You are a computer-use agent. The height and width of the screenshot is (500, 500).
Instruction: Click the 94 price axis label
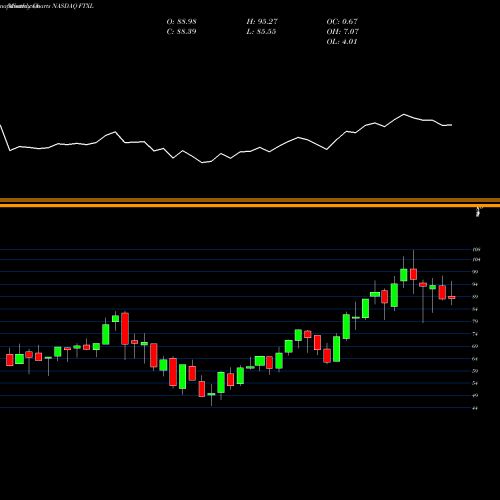pos(475,284)
